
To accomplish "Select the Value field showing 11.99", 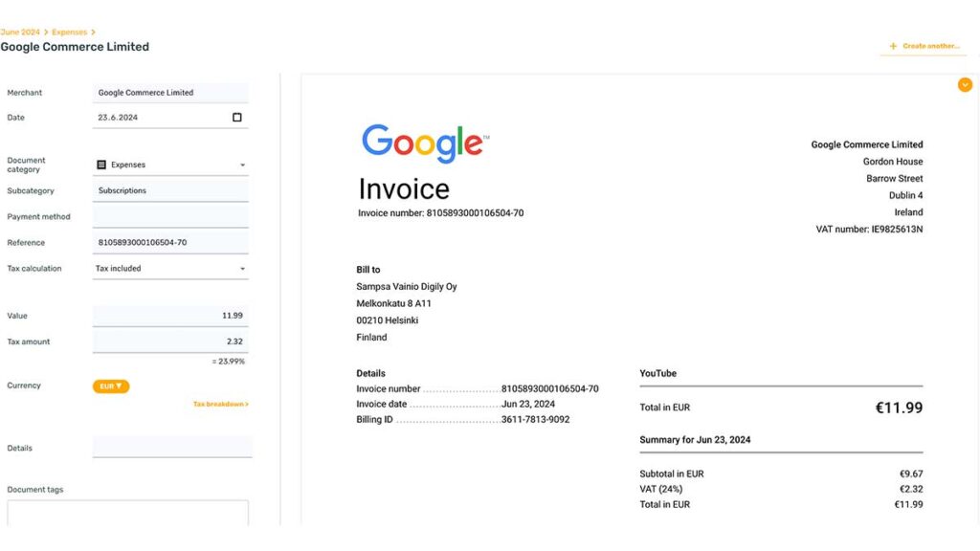I will [169, 315].
